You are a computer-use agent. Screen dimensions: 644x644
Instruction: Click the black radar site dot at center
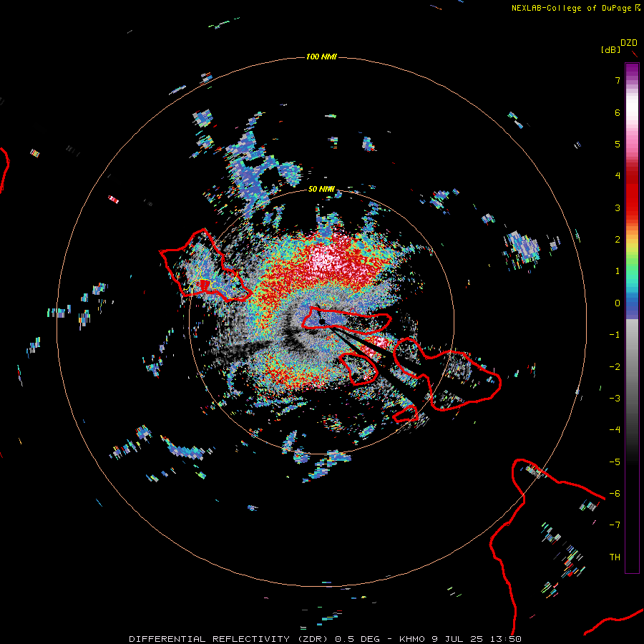[x=322, y=321]
